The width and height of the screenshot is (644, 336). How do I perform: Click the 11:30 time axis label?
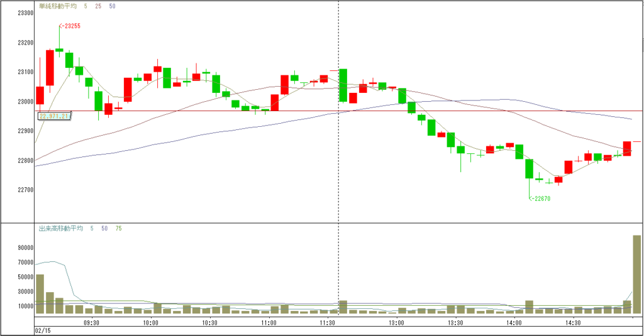click(x=327, y=323)
